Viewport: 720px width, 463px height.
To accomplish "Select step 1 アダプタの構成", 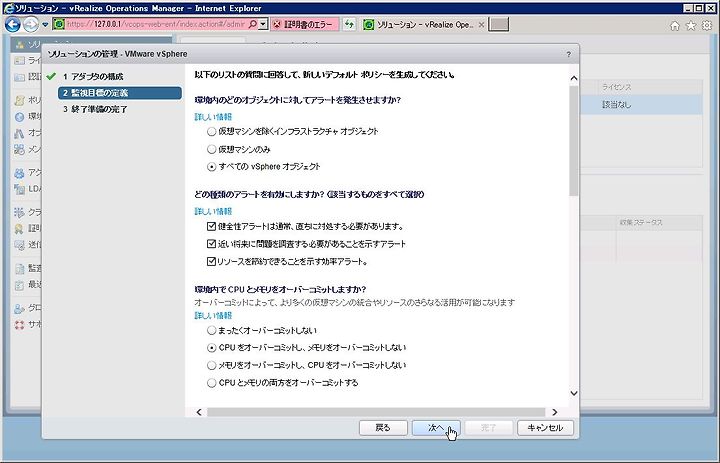I will [x=93, y=76].
